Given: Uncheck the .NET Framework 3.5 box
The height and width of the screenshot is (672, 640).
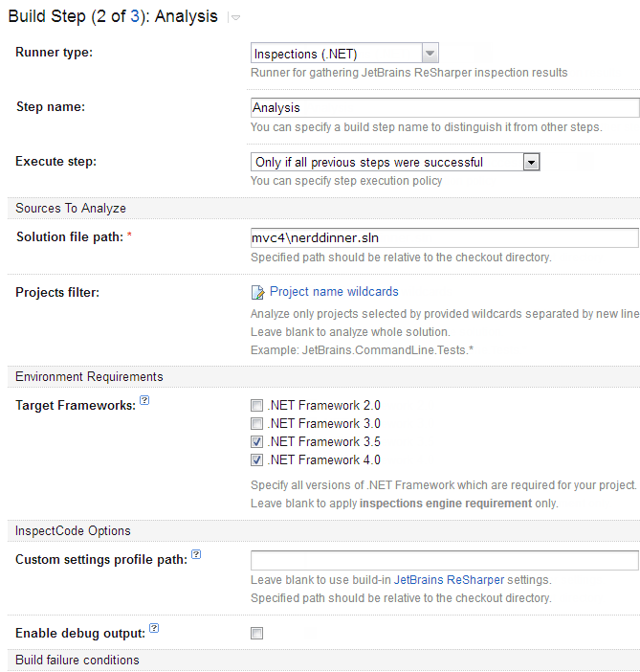Looking at the screenshot, I should click(256, 442).
